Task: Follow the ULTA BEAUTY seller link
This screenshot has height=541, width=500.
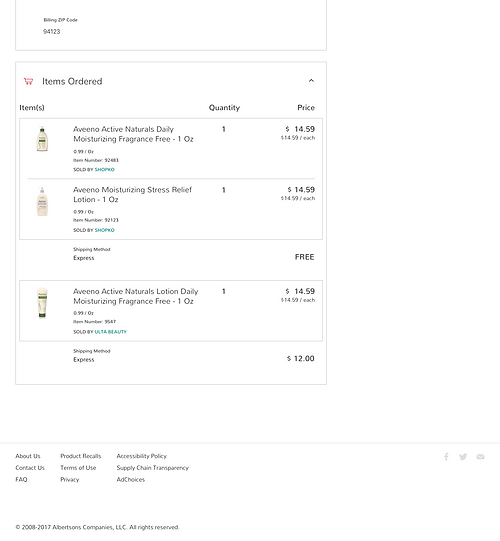Action: pos(111,332)
